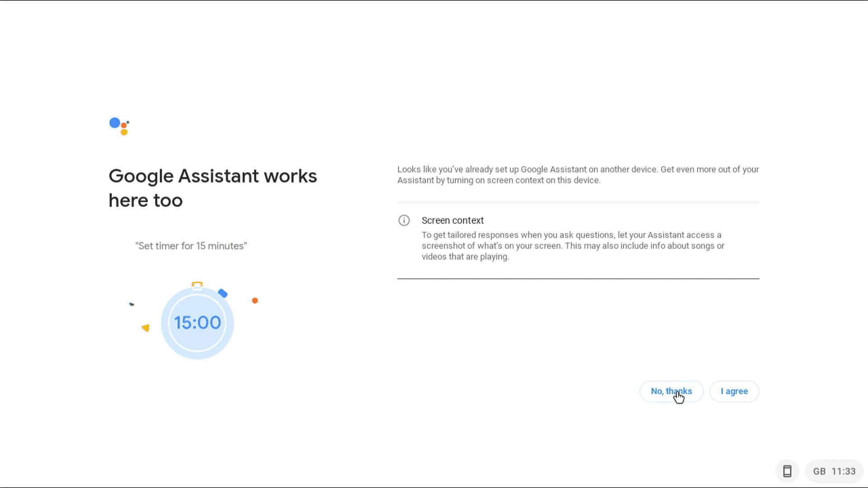Click the 'No, thanks' button
Viewport: 868px width, 488px height.
pos(671,391)
